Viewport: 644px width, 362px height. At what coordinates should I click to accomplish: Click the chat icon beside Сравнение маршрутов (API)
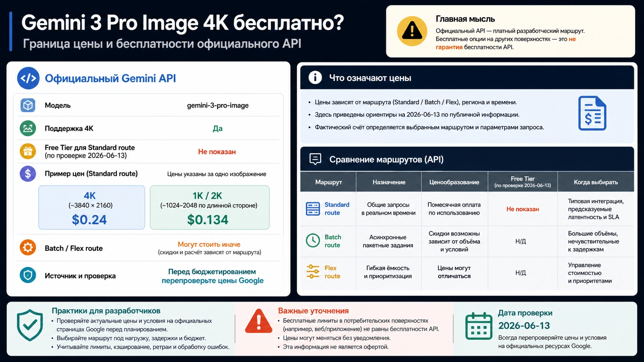click(315, 159)
